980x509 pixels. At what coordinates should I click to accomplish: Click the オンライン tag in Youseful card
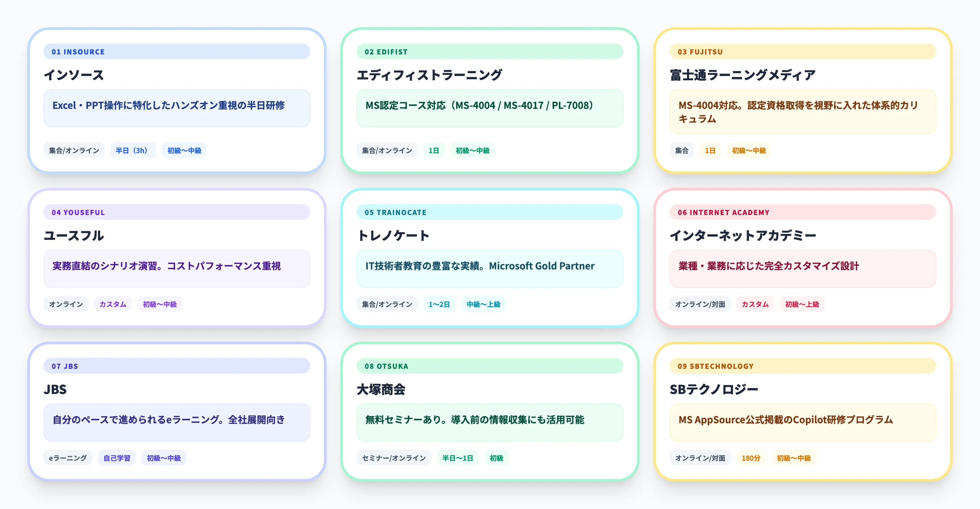tap(66, 304)
